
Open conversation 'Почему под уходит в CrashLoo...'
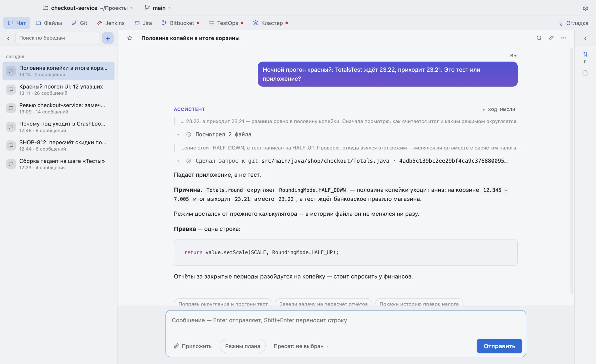(x=58, y=127)
